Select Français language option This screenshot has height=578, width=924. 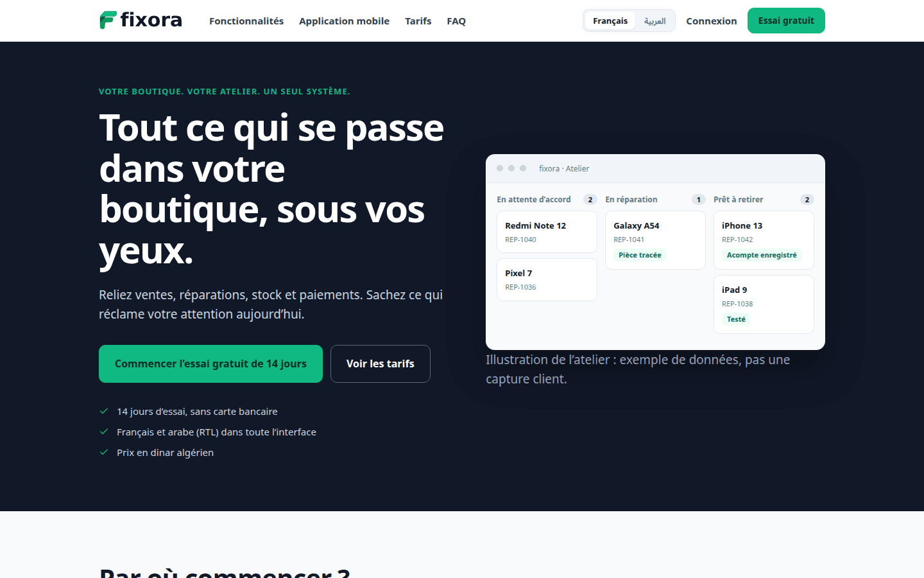point(610,21)
